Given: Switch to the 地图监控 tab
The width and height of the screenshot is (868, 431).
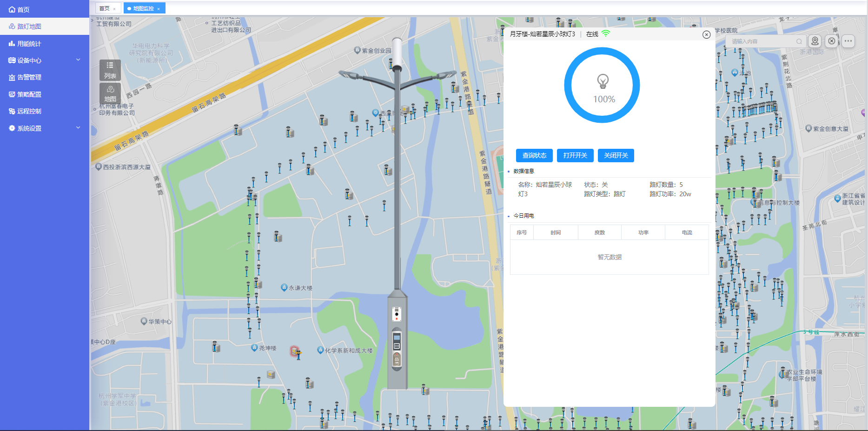Looking at the screenshot, I should (143, 8).
